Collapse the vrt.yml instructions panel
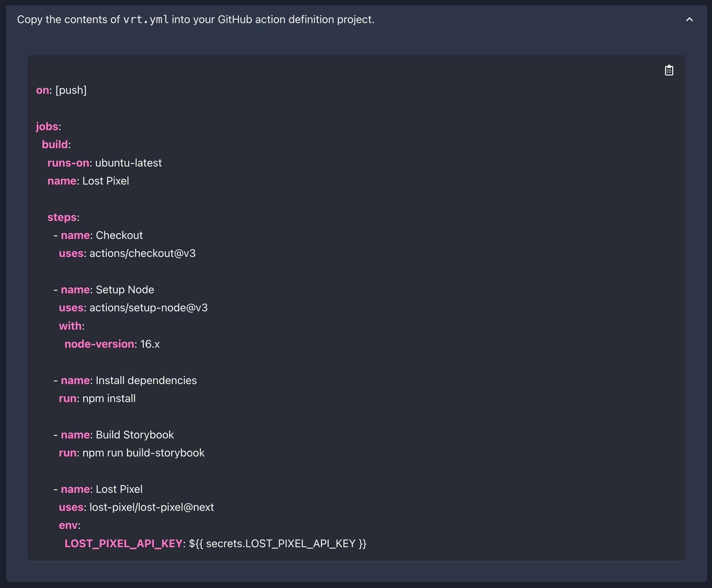 coord(689,20)
